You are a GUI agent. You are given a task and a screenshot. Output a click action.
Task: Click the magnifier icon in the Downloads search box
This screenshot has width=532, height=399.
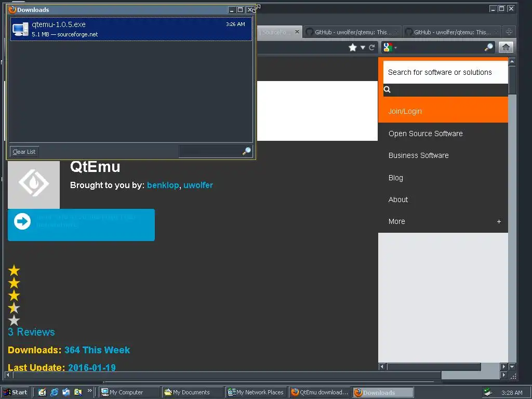pyautogui.click(x=247, y=151)
